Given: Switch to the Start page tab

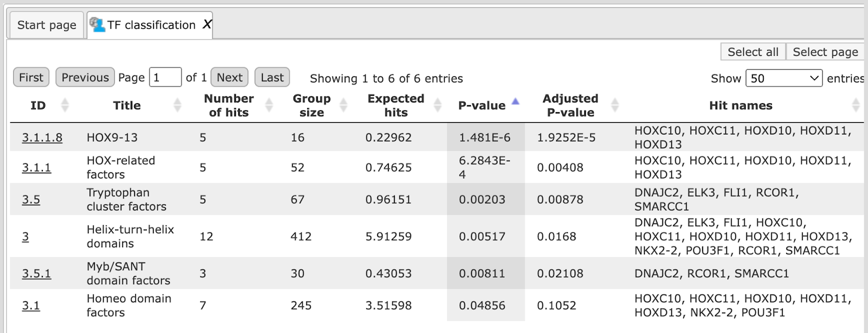Looking at the screenshot, I should (47, 25).
